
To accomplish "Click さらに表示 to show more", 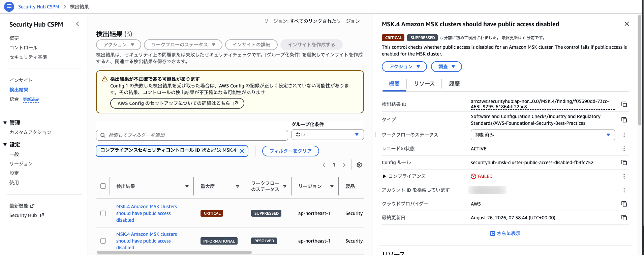I will (x=505, y=233).
